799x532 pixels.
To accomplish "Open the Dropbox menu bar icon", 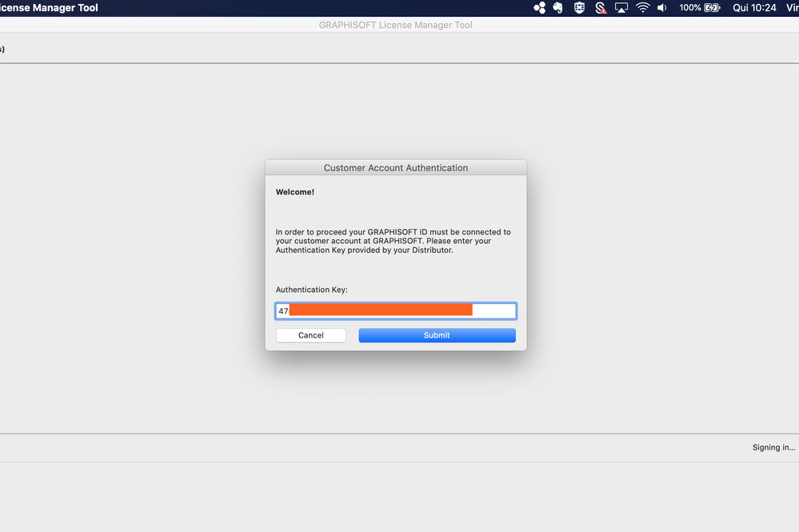I will (539, 8).
